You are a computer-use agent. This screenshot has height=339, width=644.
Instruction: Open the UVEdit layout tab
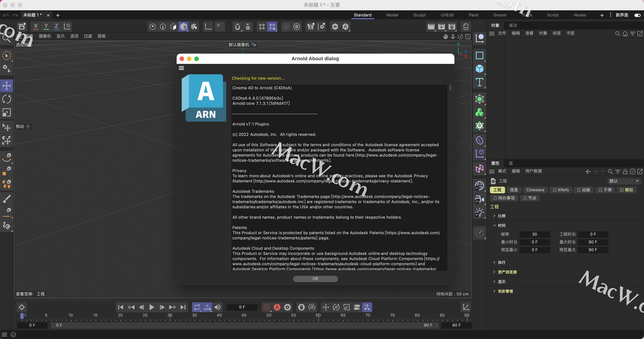click(x=447, y=15)
